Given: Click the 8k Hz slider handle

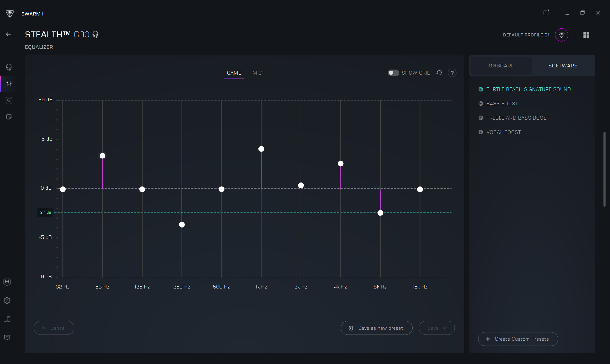Looking at the screenshot, I should 380,213.
